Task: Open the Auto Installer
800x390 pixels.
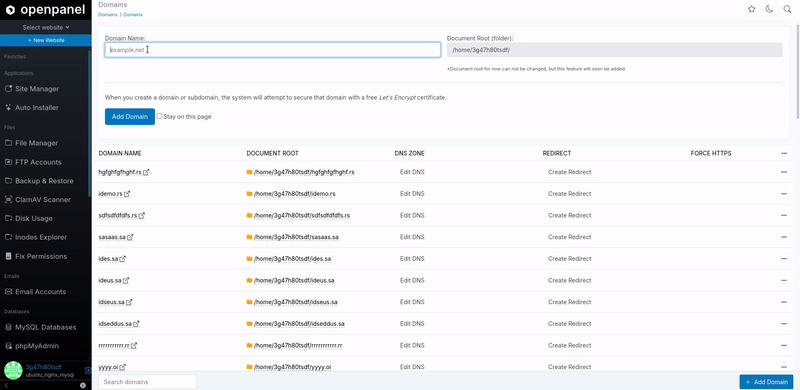Action: [x=32, y=108]
